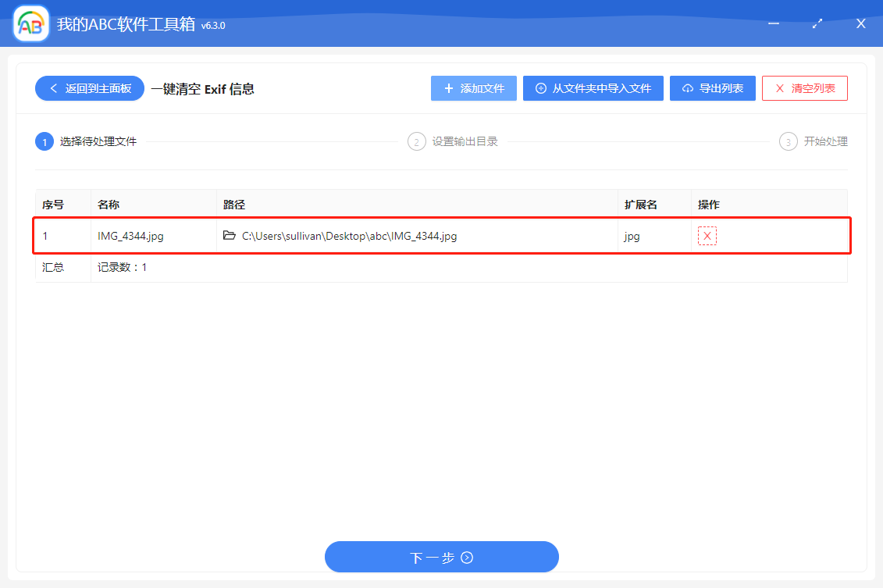Click the 从文件夹中导入文件 button
Viewport: 883px width, 588px height.
click(593, 88)
